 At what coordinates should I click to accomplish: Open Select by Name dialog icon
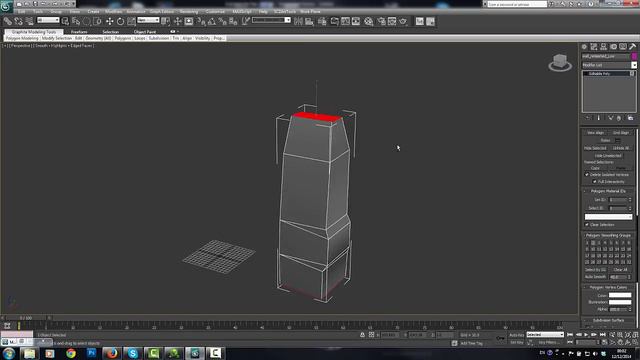pos(76,21)
